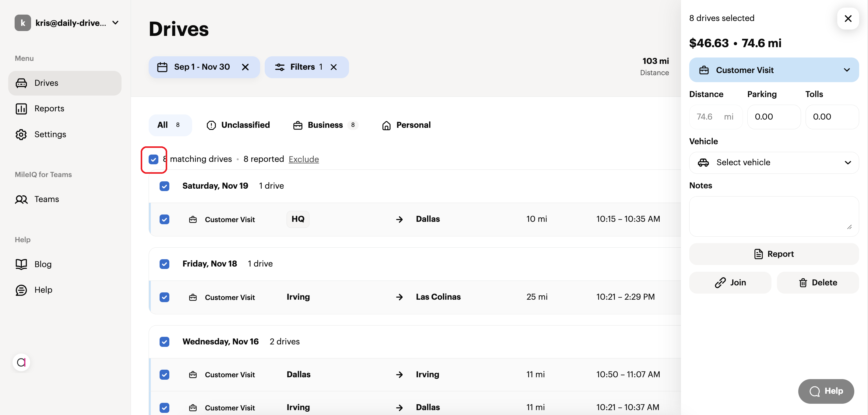The image size is (868, 415).
Task: Open the Teams people icon
Action: (21, 199)
